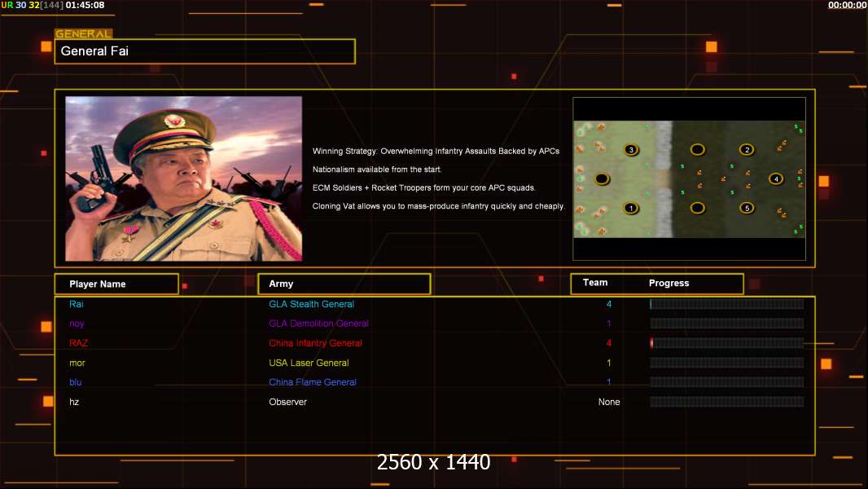
Task: Click start position 2 on the minimap
Action: pos(746,150)
